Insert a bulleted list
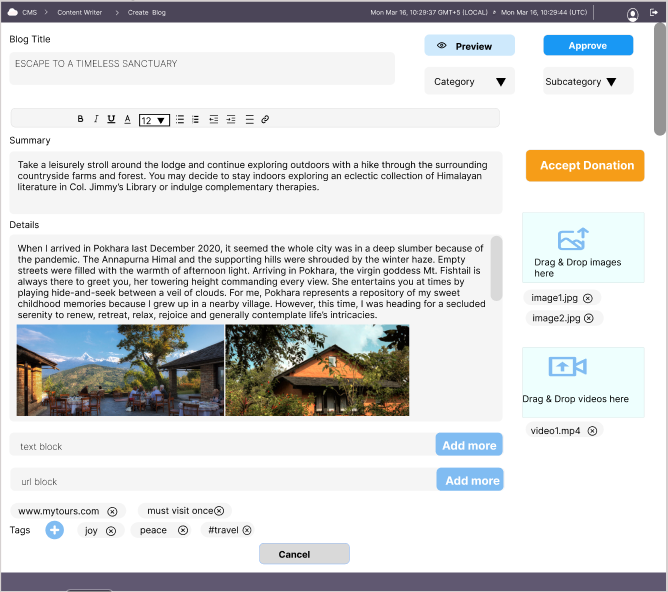The image size is (668, 592). coord(180,119)
